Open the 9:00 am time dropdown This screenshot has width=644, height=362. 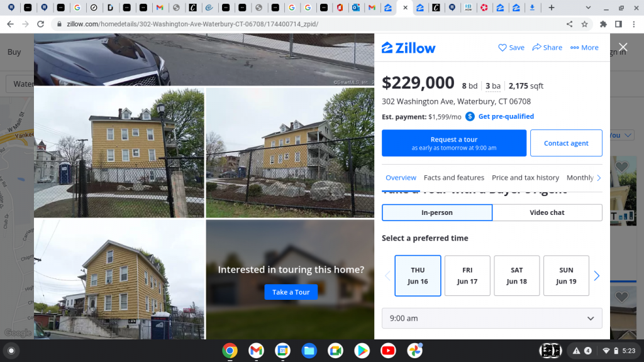tap(492, 318)
